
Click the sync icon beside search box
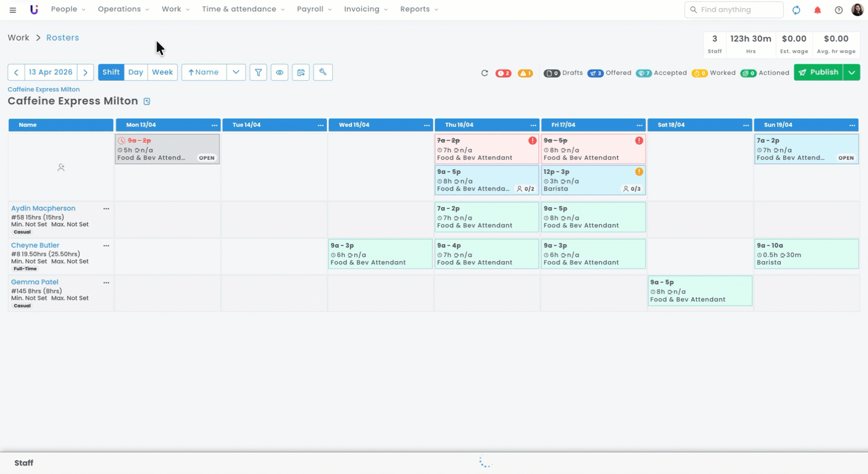(796, 10)
